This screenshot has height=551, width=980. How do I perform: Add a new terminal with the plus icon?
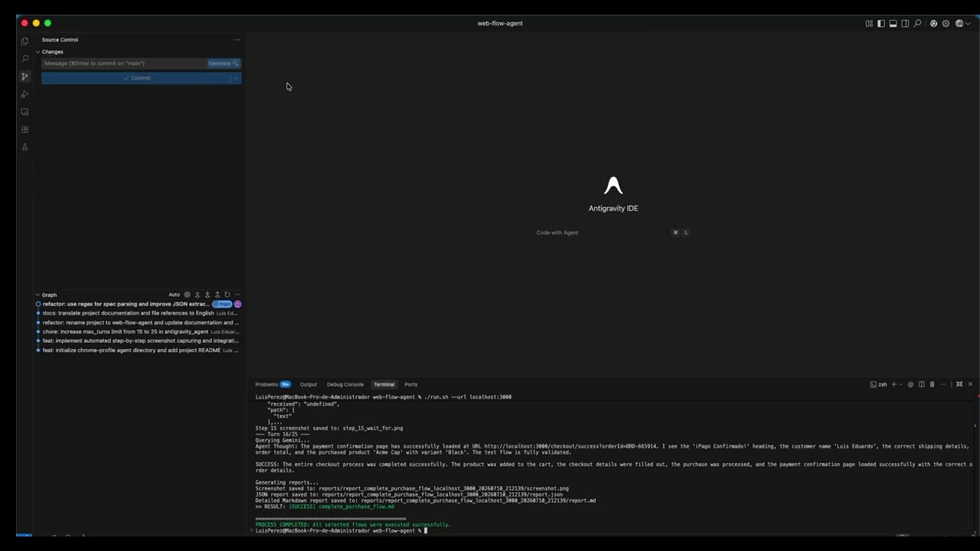[x=893, y=384]
